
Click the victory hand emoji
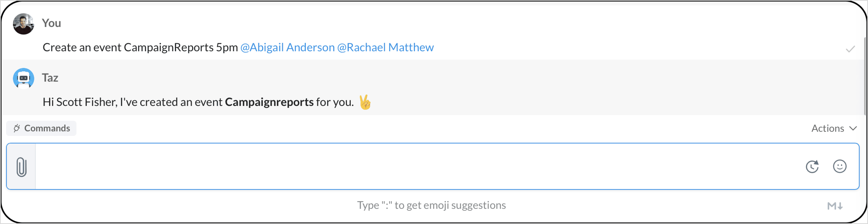pos(365,102)
